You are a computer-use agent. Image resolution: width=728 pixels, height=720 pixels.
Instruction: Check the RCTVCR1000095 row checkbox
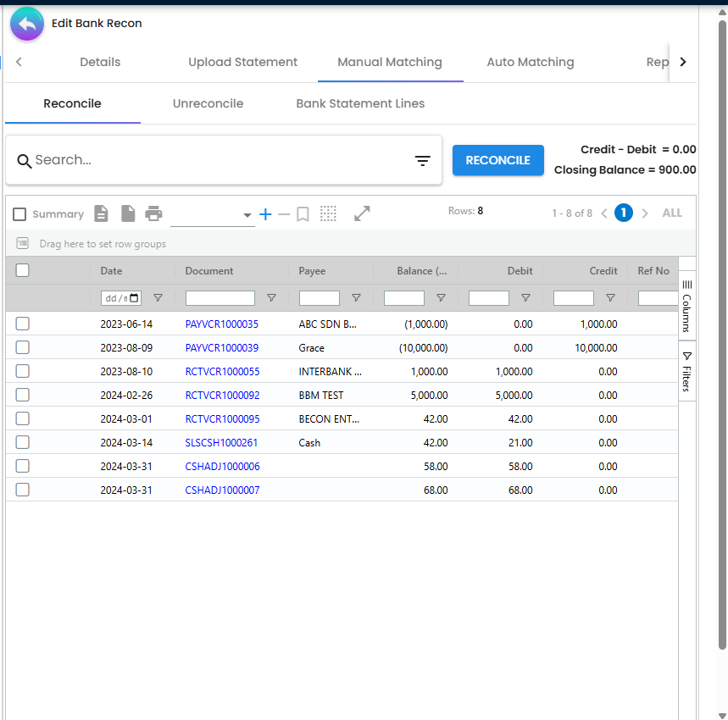tap(22, 418)
